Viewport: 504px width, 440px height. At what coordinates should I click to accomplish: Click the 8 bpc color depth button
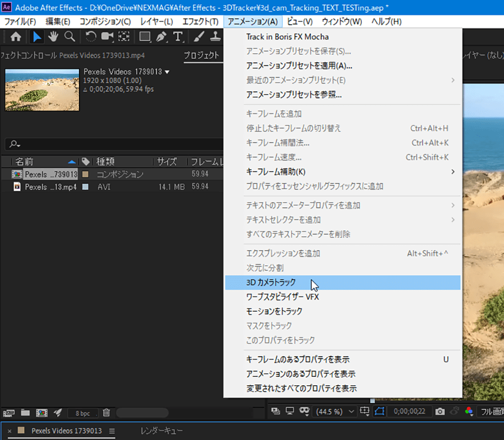coord(83,413)
